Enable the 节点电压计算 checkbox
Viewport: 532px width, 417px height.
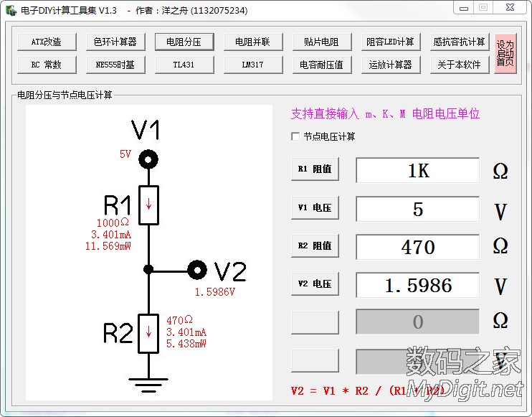coord(295,136)
